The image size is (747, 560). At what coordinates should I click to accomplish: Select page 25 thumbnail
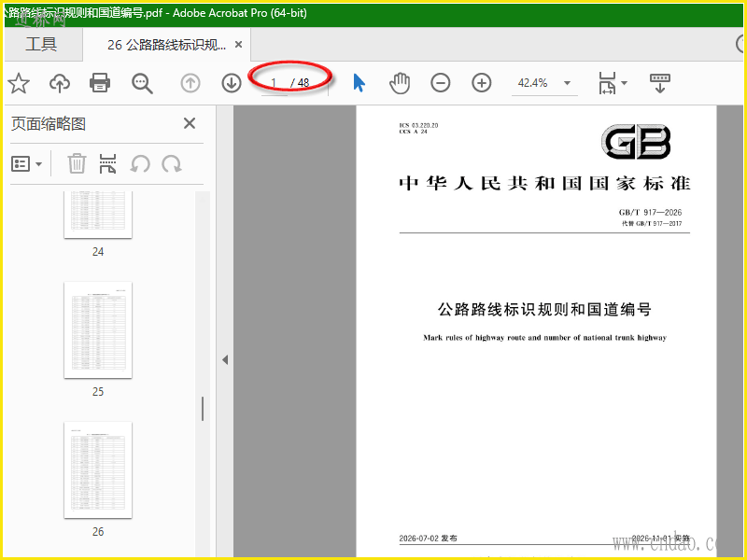point(98,330)
